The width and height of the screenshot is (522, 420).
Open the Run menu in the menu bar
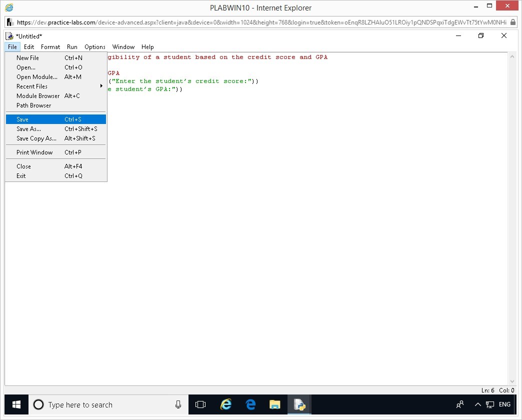(x=72, y=47)
